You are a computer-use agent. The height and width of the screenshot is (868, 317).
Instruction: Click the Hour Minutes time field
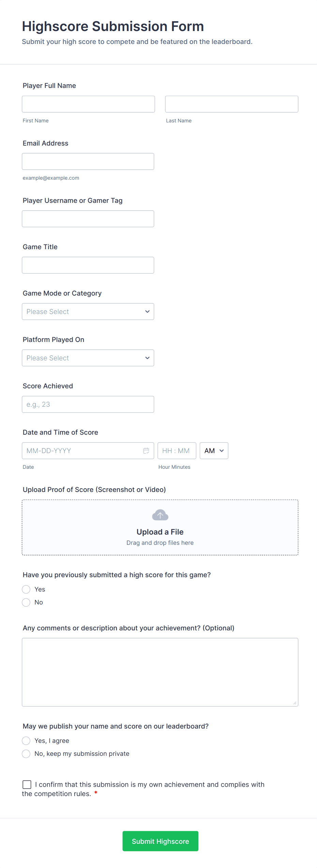[x=177, y=450]
